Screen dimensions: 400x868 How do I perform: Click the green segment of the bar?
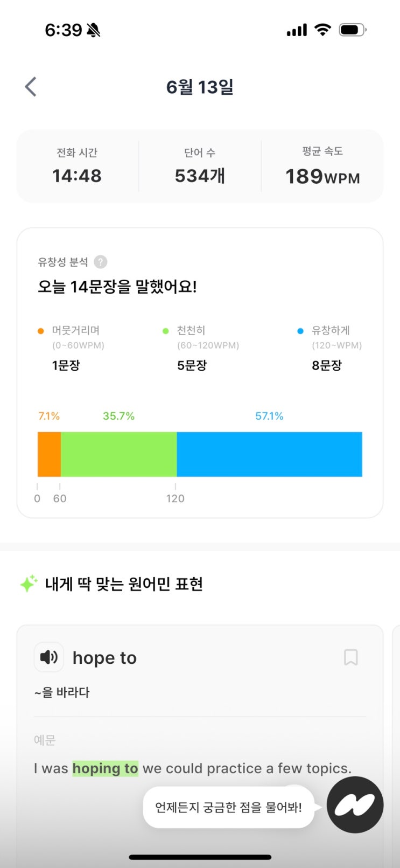[118, 454]
